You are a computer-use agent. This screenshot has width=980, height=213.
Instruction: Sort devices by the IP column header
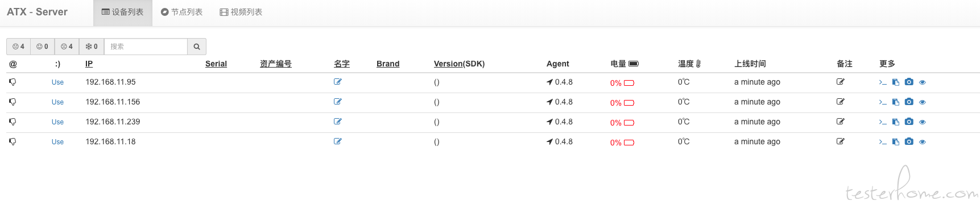click(x=89, y=64)
